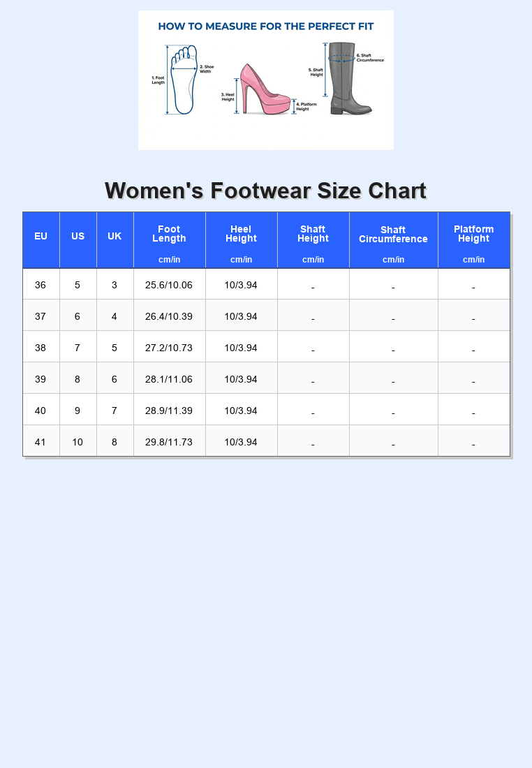The height and width of the screenshot is (768, 532).
Task: Click the foot length value 26.4/10.39
Action: pyautogui.click(x=169, y=316)
